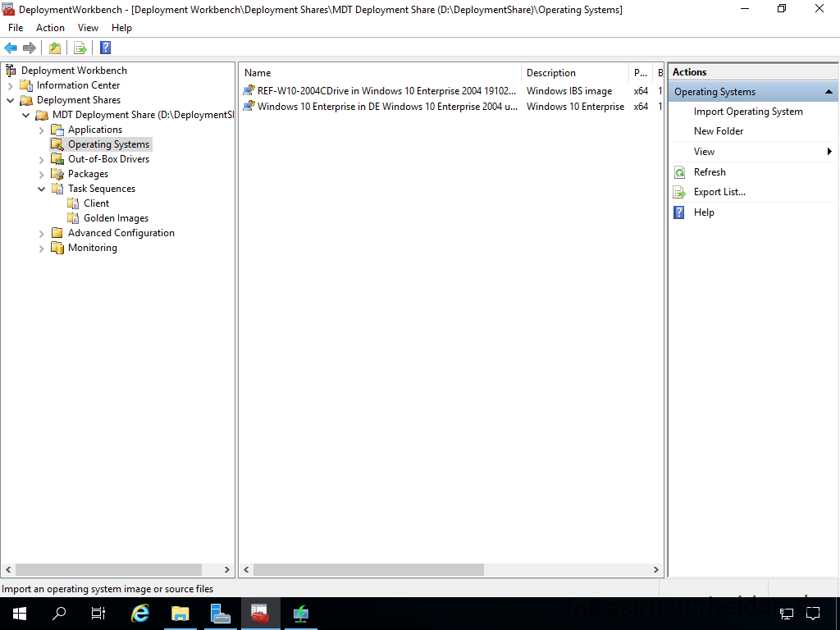Expand the Monitoring node
840x630 pixels.
coord(41,248)
